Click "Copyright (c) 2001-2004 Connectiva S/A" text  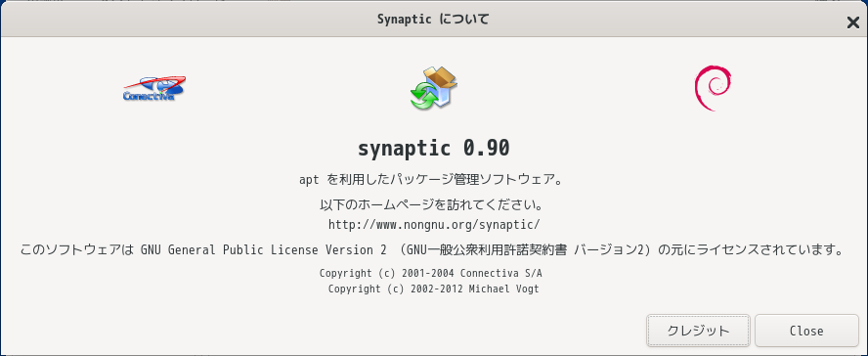431,273
